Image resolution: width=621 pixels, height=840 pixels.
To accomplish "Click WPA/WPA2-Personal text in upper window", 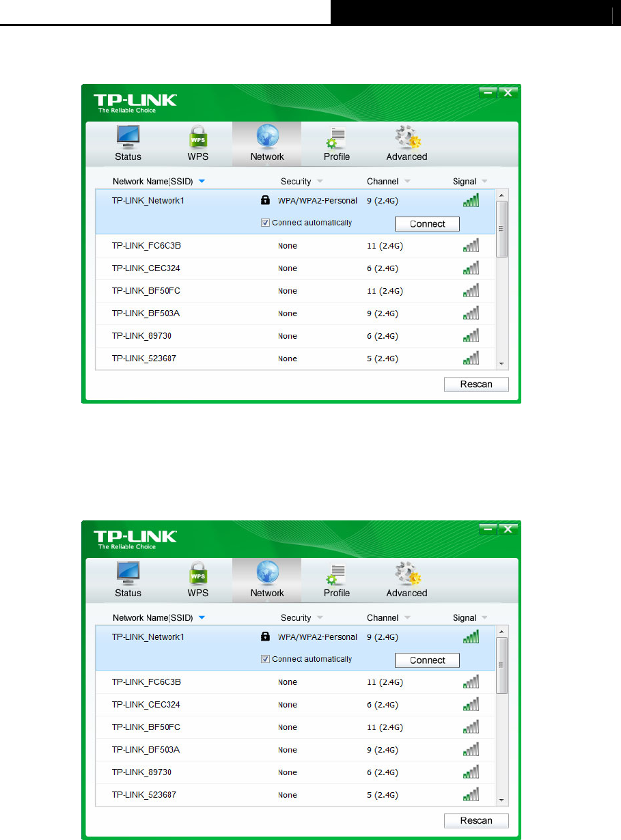I will coord(317,201).
